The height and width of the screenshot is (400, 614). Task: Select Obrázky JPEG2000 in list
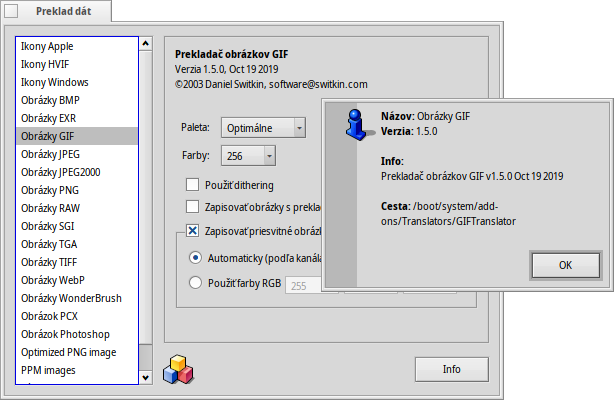tap(60, 172)
